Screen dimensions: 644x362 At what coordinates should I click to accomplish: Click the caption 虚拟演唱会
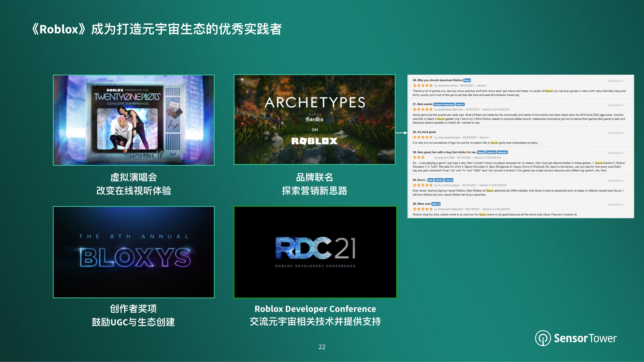click(134, 177)
